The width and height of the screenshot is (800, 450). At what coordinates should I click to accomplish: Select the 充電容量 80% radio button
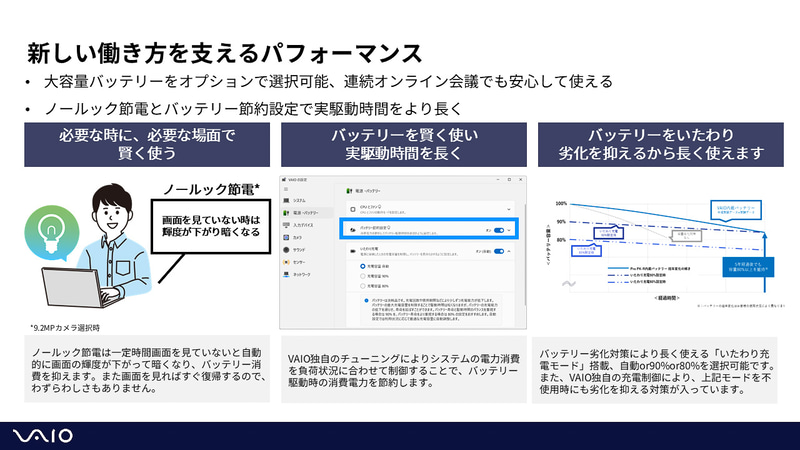(363, 286)
